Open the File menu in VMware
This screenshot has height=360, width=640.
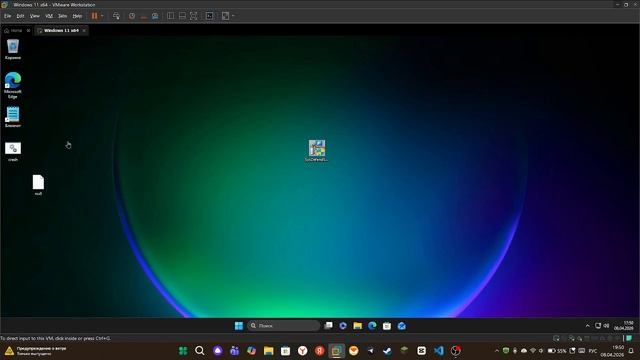pyautogui.click(x=7, y=16)
